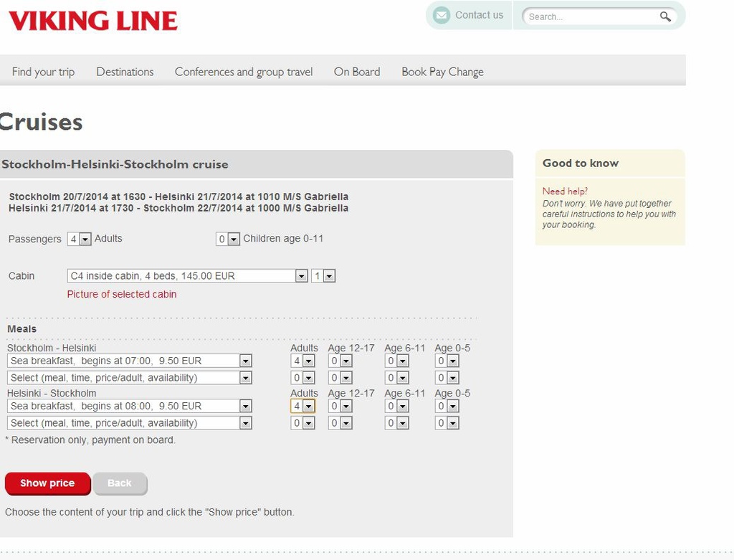Open the Children age 0-11 dropdown
Viewport: 734px width, 560px height.
tap(227, 239)
